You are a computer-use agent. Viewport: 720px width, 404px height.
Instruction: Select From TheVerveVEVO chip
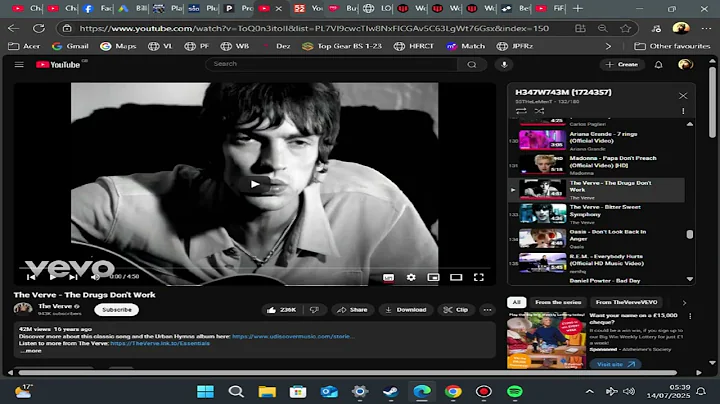tap(626, 302)
